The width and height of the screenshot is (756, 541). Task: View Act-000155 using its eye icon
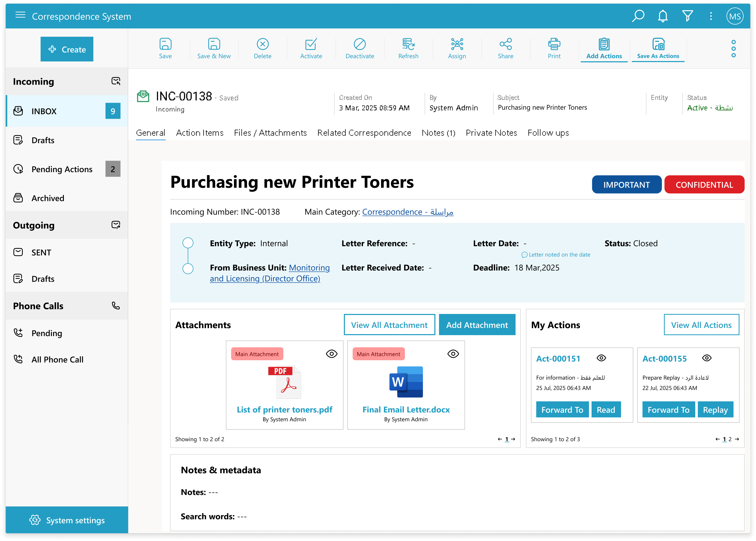(x=707, y=358)
